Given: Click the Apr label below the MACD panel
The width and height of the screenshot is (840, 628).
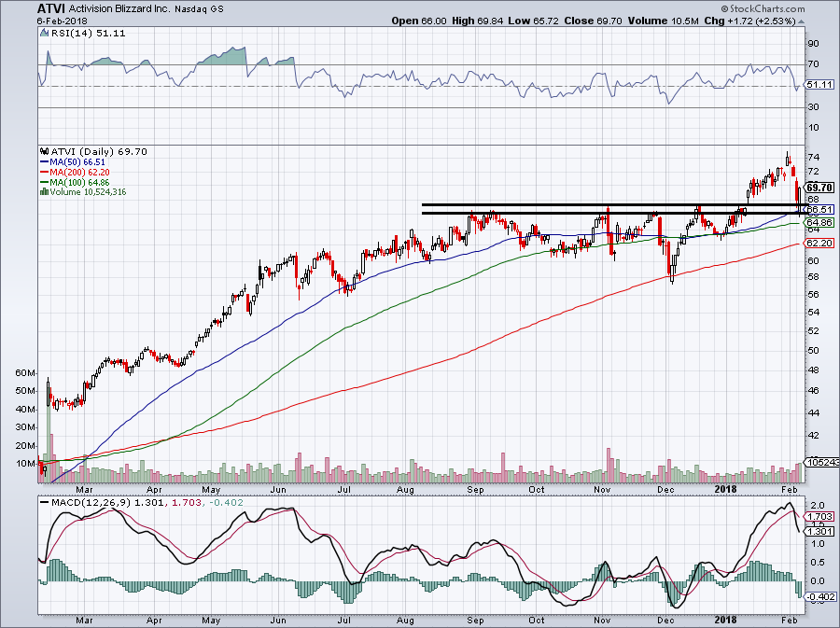Looking at the screenshot, I should (154, 620).
